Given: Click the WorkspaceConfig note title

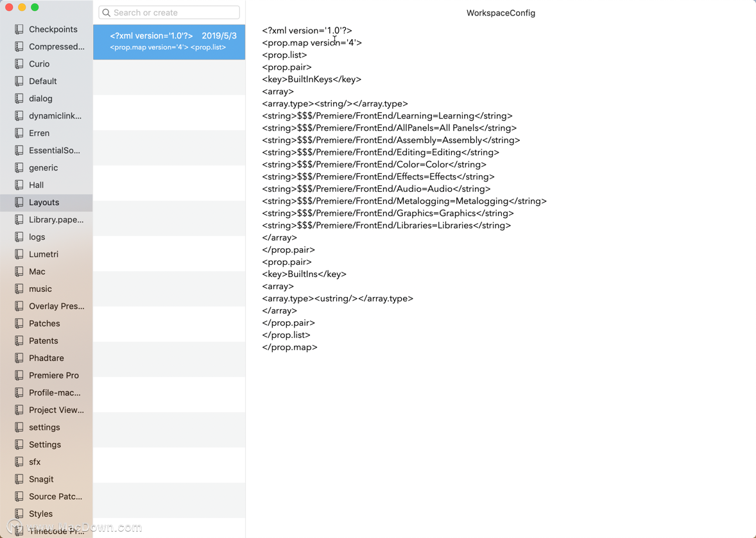Looking at the screenshot, I should (x=501, y=13).
